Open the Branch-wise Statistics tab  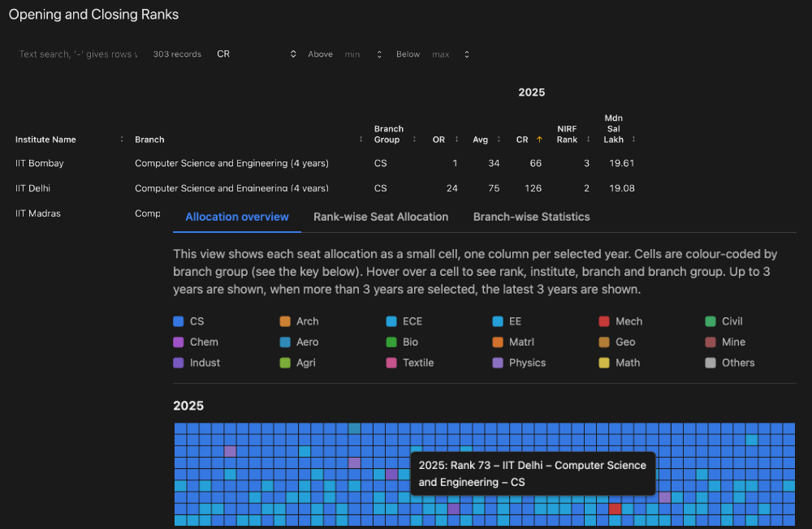coord(531,217)
